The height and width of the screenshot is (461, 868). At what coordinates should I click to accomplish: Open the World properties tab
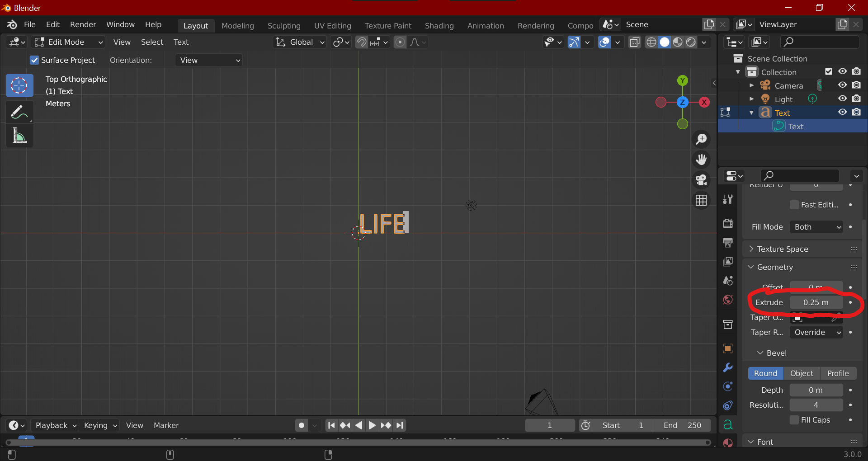coord(727,299)
